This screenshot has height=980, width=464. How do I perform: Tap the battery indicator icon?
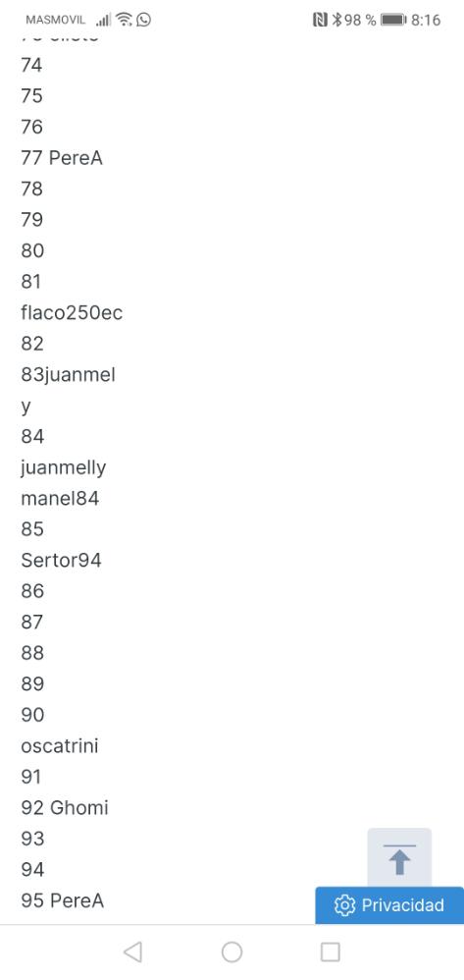pyautogui.click(x=393, y=20)
